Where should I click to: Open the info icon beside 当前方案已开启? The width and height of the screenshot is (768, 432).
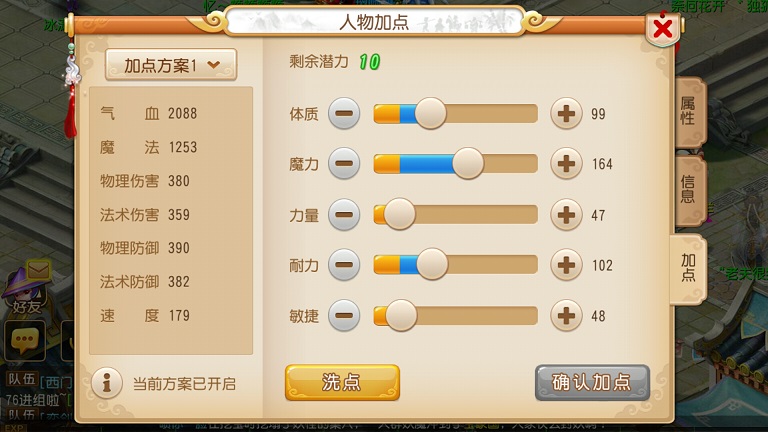pyautogui.click(x=107, y=383)
